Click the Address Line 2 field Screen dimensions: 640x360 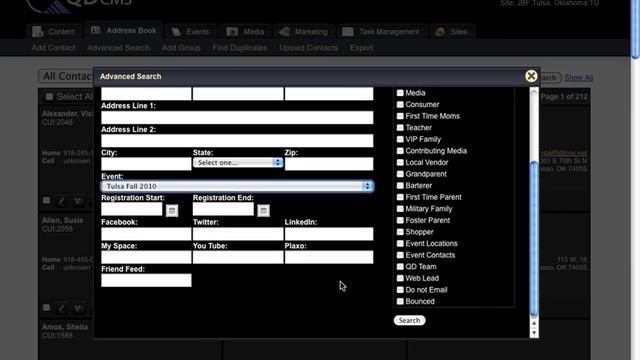[x=237, y=141]
